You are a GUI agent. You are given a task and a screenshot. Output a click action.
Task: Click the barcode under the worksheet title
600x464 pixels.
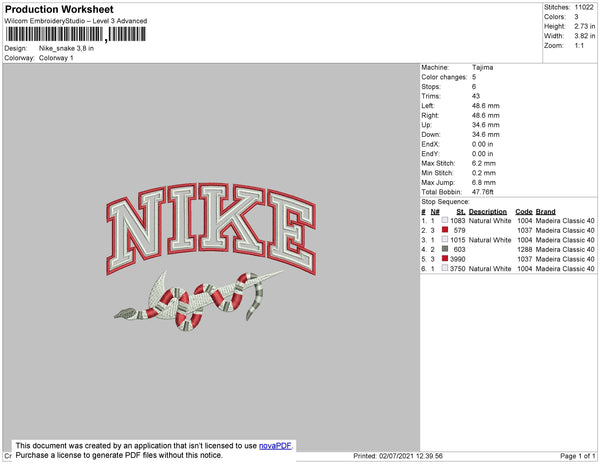pyautogui.click(x=75, y=34)
